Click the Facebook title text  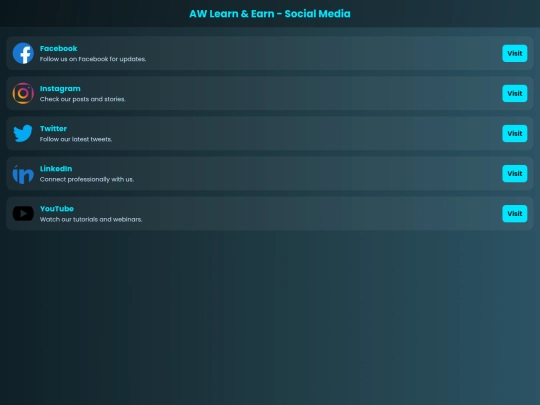pos(59,49)
